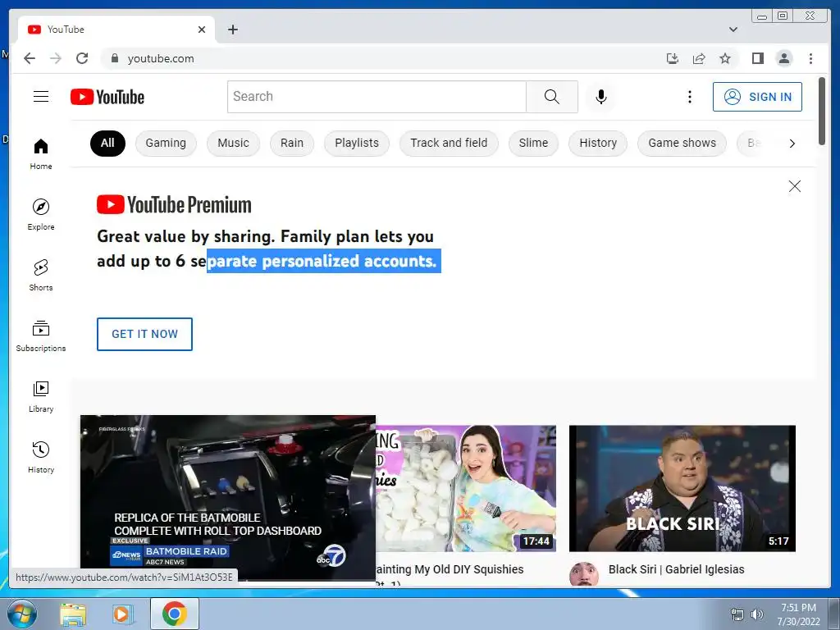Image resolution: width=840 pixels, height=630 pixels.
Task: Filter by Gaming chip
Action: (166, 143)
